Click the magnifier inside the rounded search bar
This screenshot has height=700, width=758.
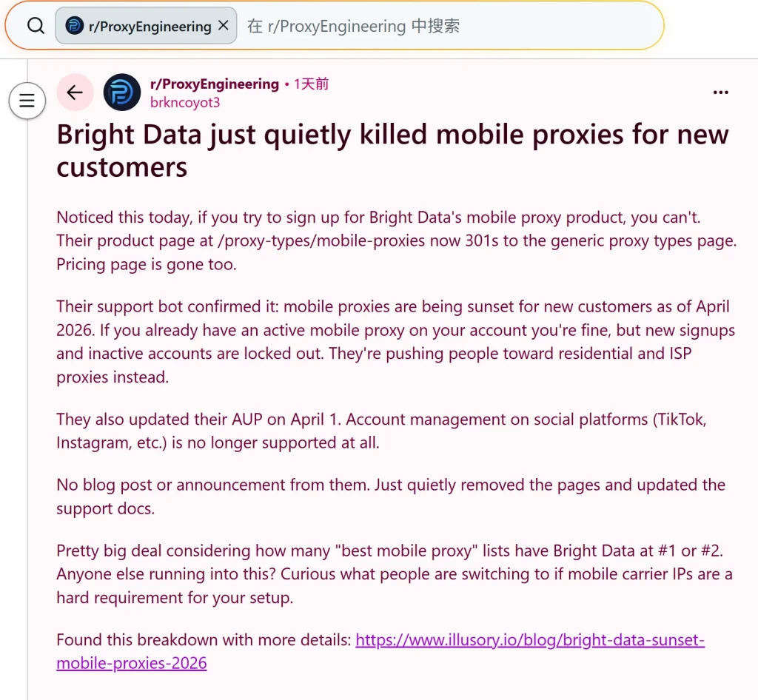[x=36, y=26]
